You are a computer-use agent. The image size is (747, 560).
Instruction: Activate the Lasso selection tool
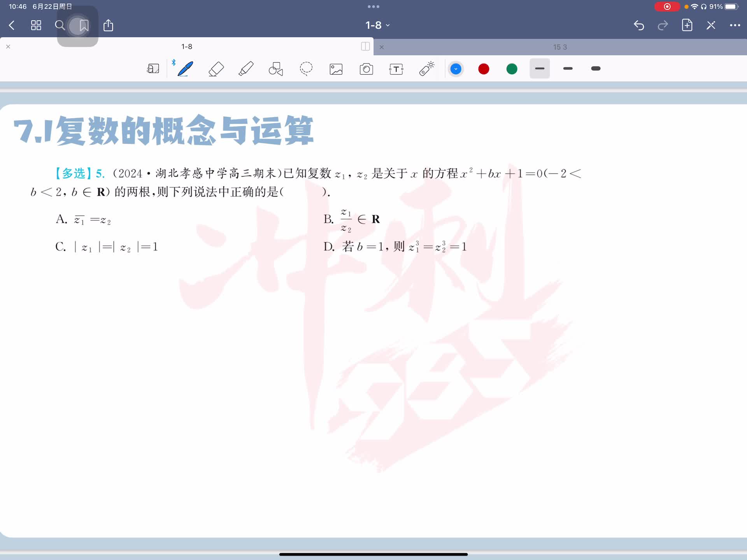306,69
